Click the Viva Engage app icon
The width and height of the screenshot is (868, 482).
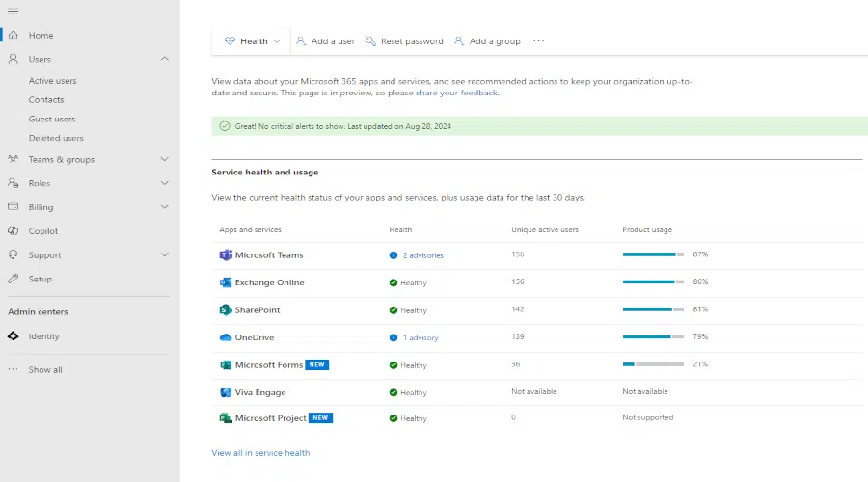226,392
